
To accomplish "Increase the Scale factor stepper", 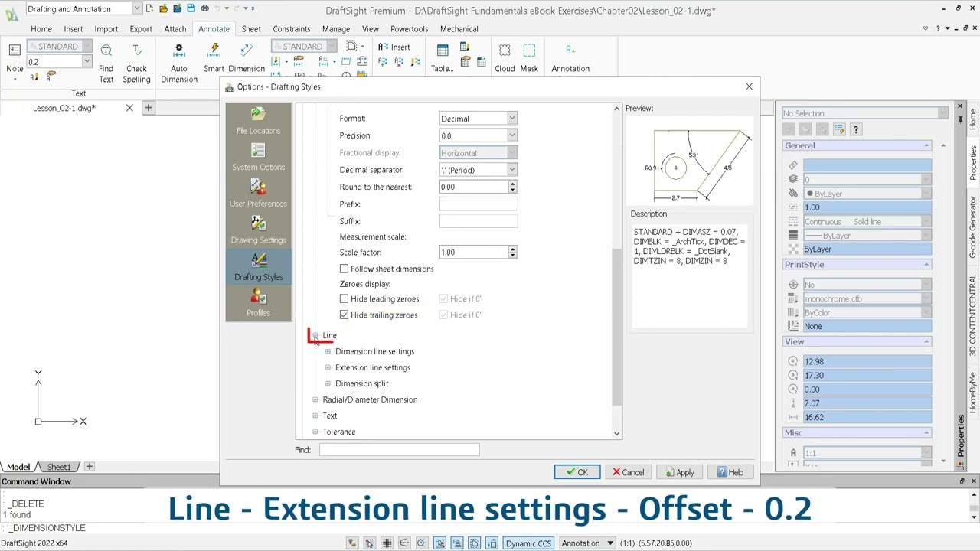I will coord(512,249).
